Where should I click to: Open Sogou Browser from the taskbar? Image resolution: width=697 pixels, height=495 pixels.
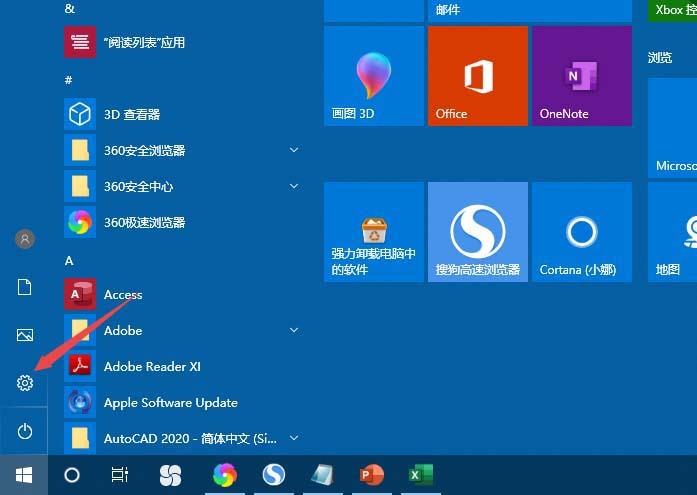click(x=274, y=475)
